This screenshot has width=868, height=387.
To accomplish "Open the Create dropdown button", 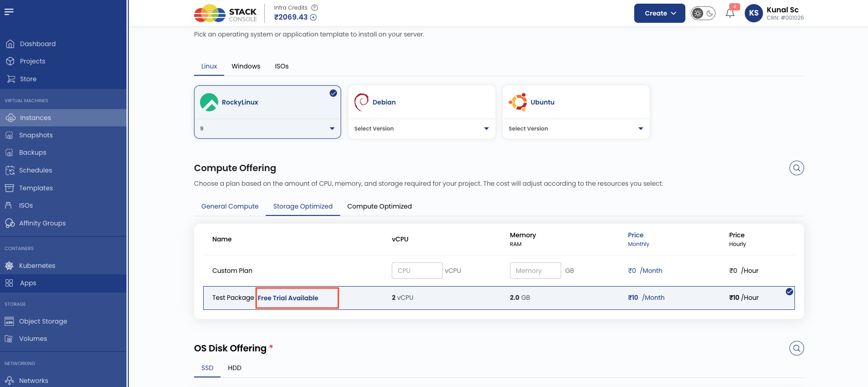I will tap(660, 13).
